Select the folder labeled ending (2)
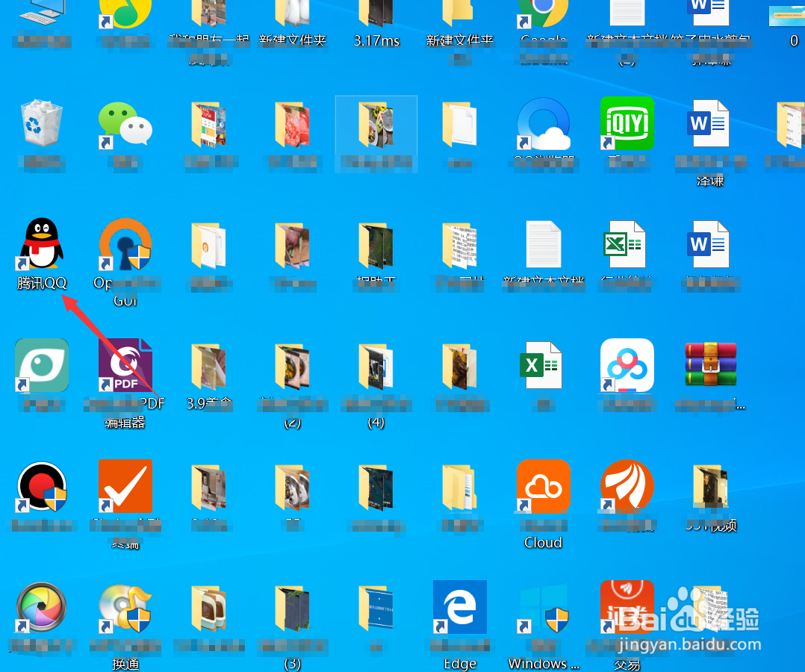The height and width of the screenshot is (672, 805). click(x=292, y=366)
